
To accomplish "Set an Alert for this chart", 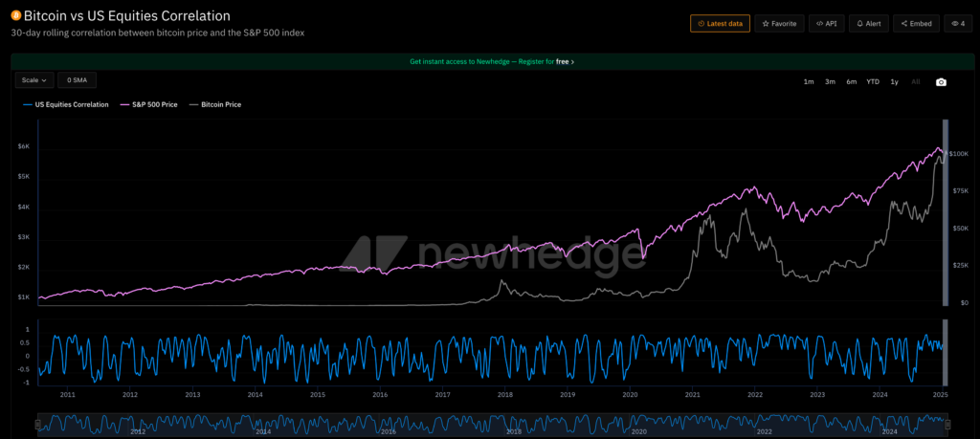I will (x=869, y=24).
